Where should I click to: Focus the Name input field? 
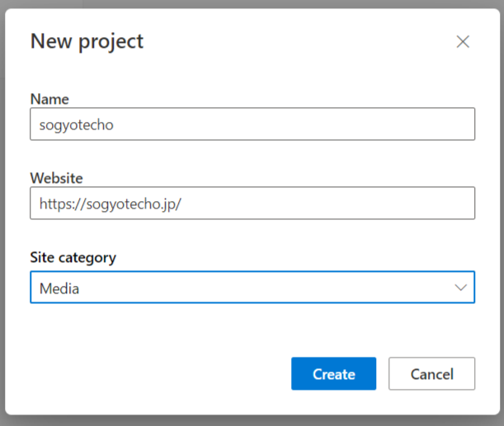[x=252, y=124]
